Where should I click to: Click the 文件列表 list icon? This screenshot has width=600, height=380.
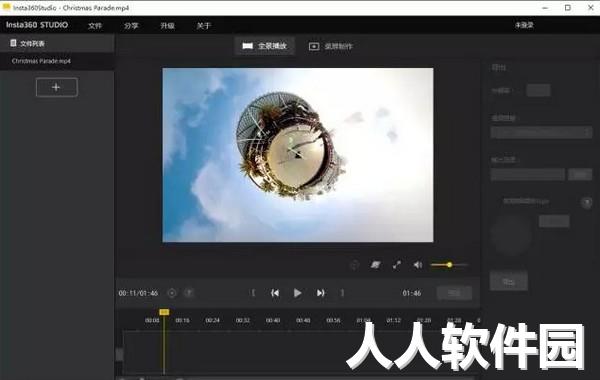point(13,43)
